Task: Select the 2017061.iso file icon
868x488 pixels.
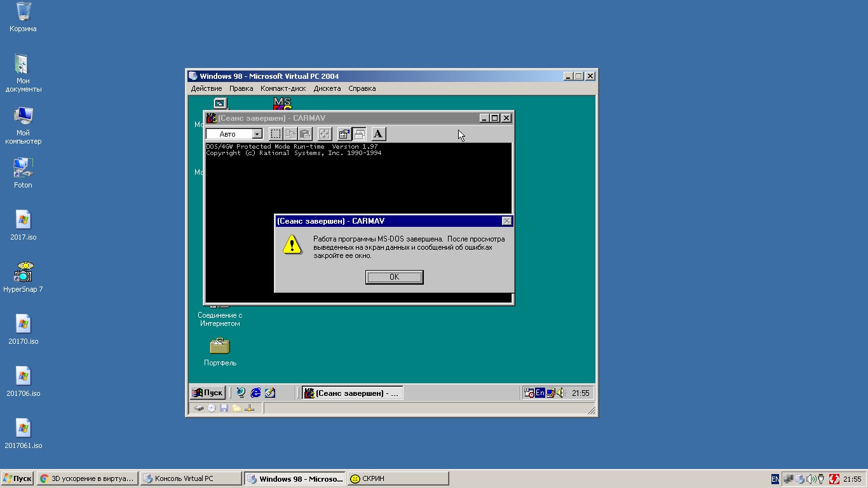Action: (23, 433)
